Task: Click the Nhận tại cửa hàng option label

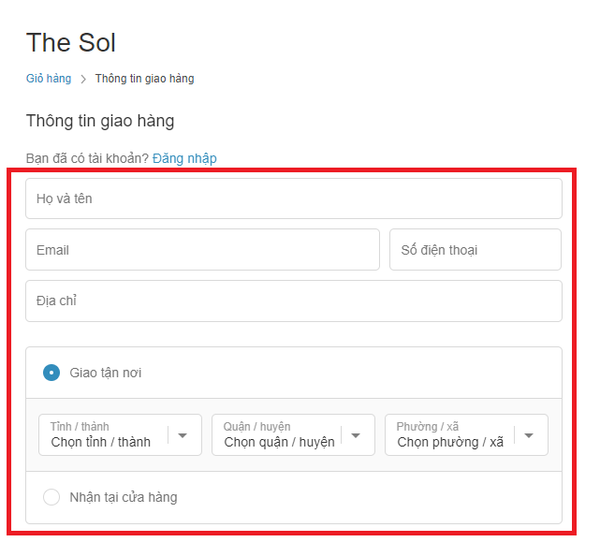Action: [x=123, y=497]
